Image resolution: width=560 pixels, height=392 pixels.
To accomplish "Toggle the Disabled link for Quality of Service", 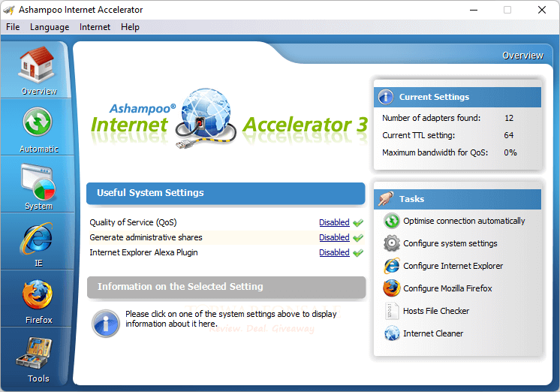I will pyautogui.click(x=334, y=222).
